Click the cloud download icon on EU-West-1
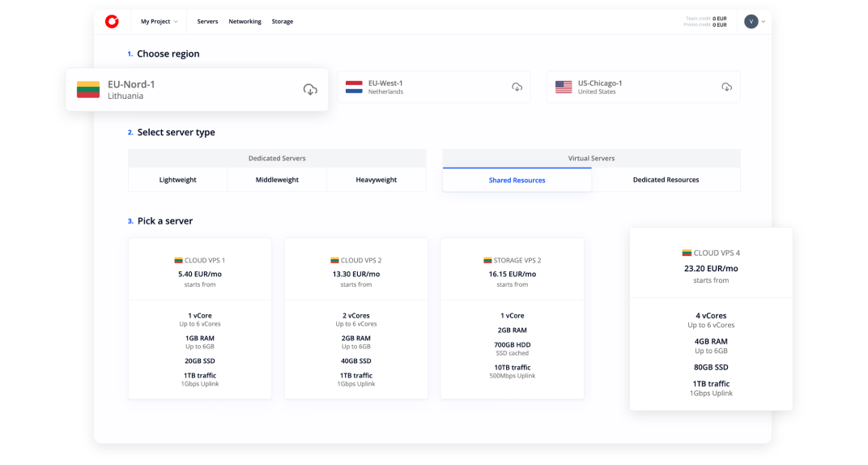This screenshot has width=868, height=465. click(517, 87)
